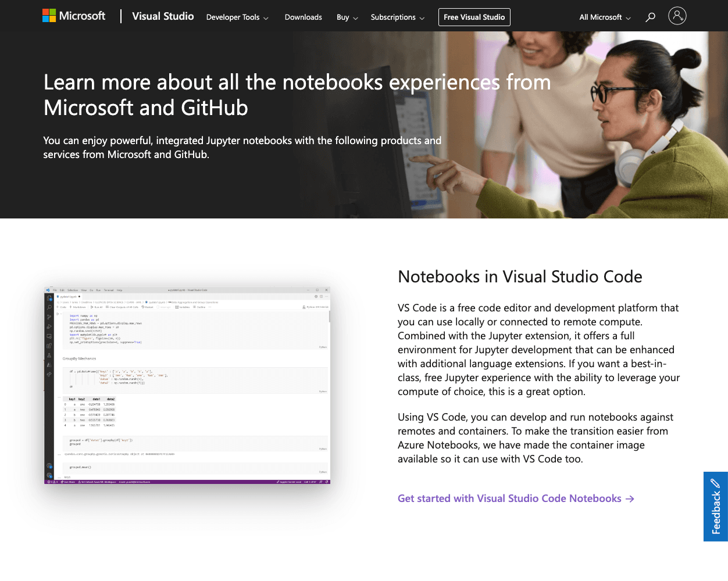Viewport: 728px width, 581px height.
Task: Click the Microsoft logo
Action: click(x=74, y=16)
